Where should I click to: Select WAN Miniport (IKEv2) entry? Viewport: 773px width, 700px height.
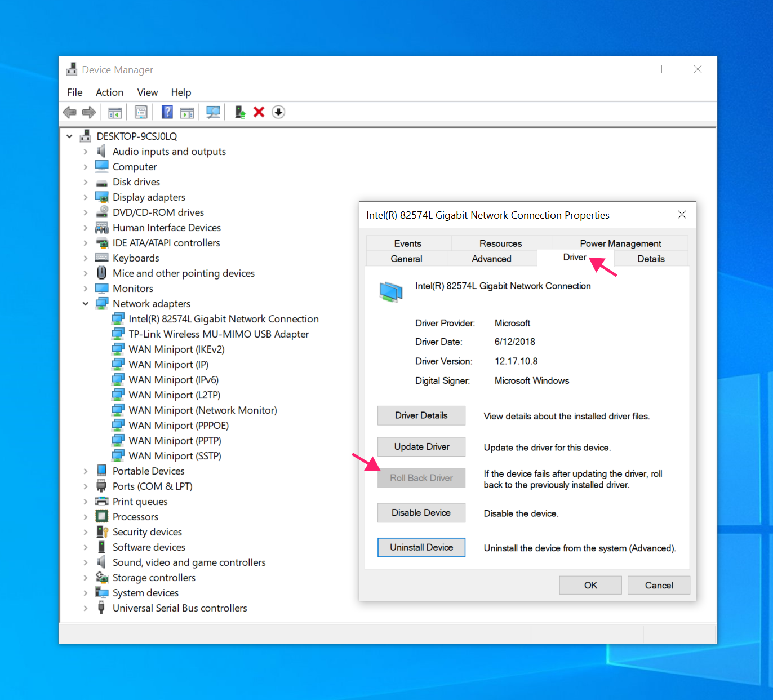coord(176,349)
